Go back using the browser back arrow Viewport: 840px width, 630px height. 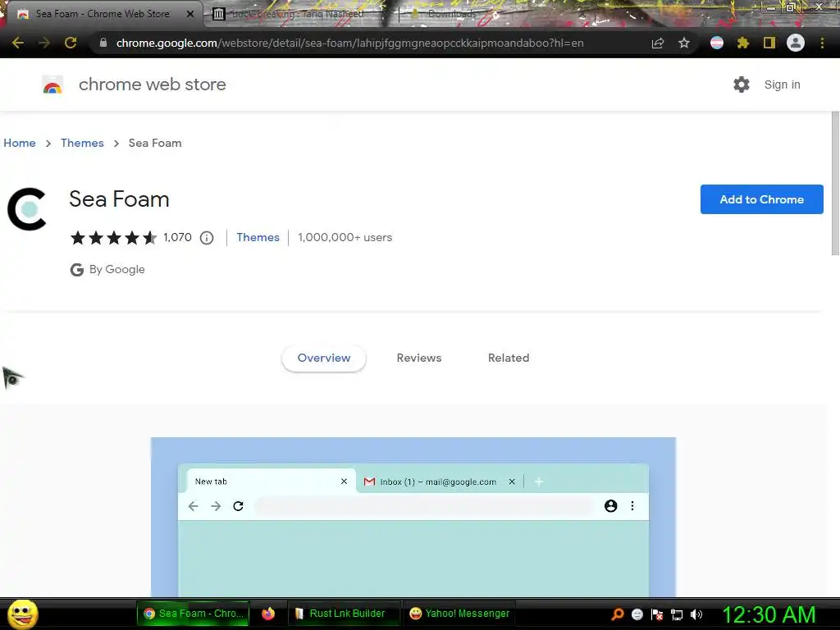pyautogui.click(x=18, y=43)
